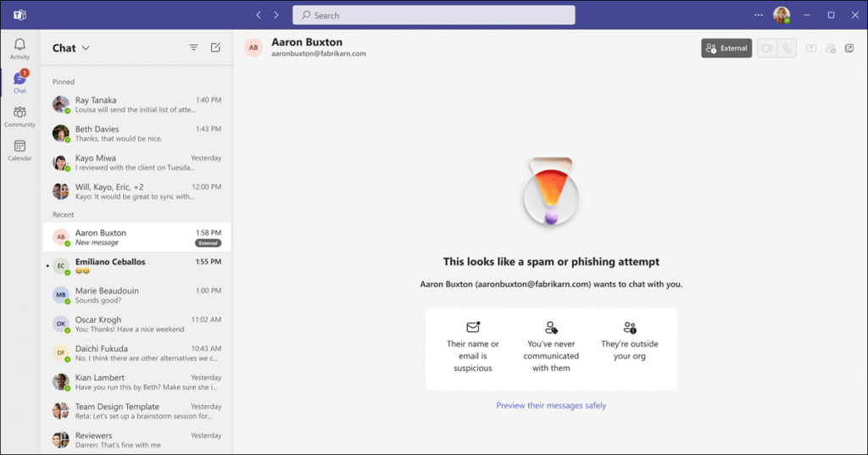
Task: Click Preview their messages safely link
Action: point(551,405)
